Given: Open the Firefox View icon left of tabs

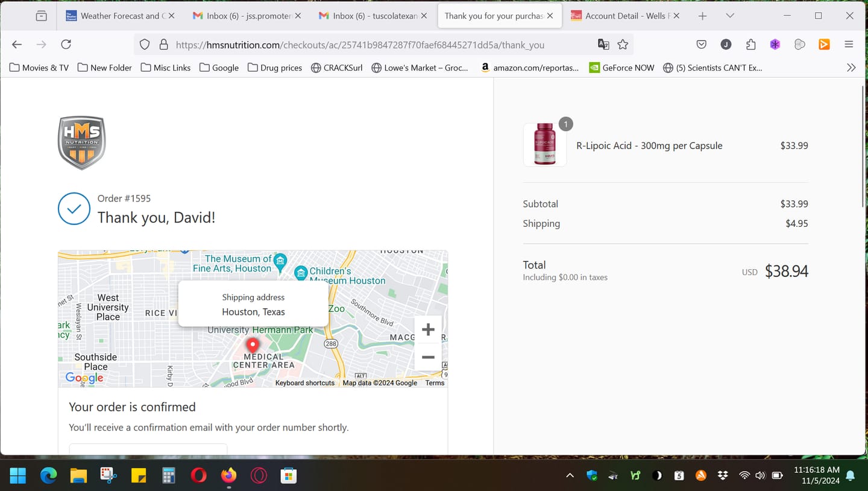Looking at the screenshot, I should [x=41, y=16].
